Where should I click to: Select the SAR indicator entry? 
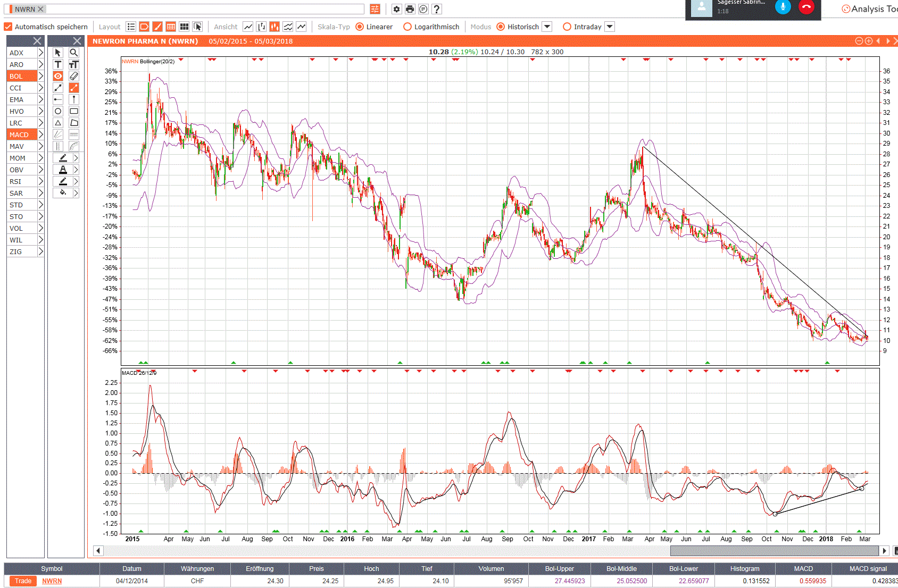pos(22,193)
